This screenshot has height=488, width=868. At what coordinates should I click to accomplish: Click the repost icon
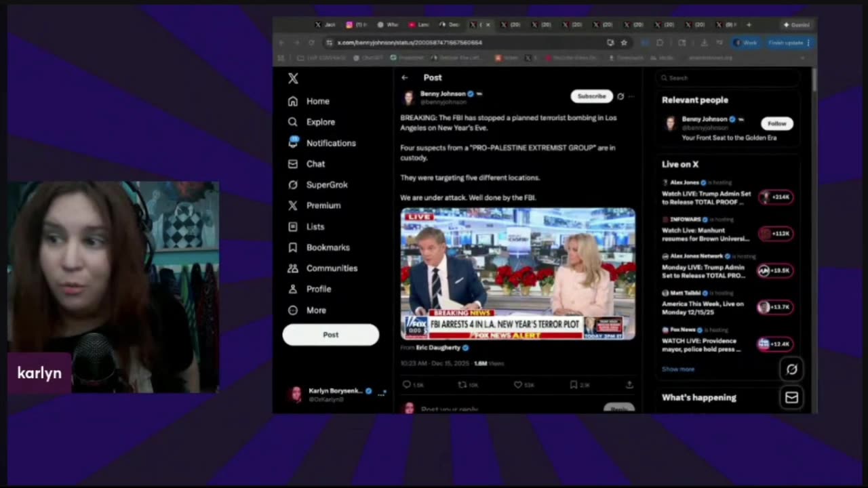coord(462,384)
